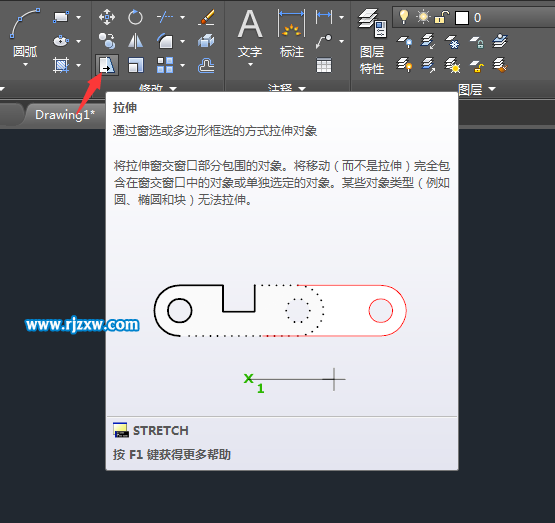
Task: Click the Dimension (标注) tool
Action: [x=292, y=33]
